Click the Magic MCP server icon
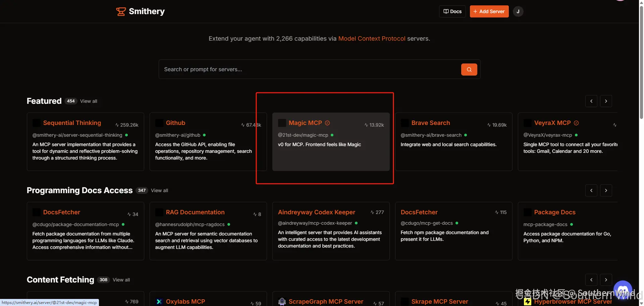 (282, 123)
